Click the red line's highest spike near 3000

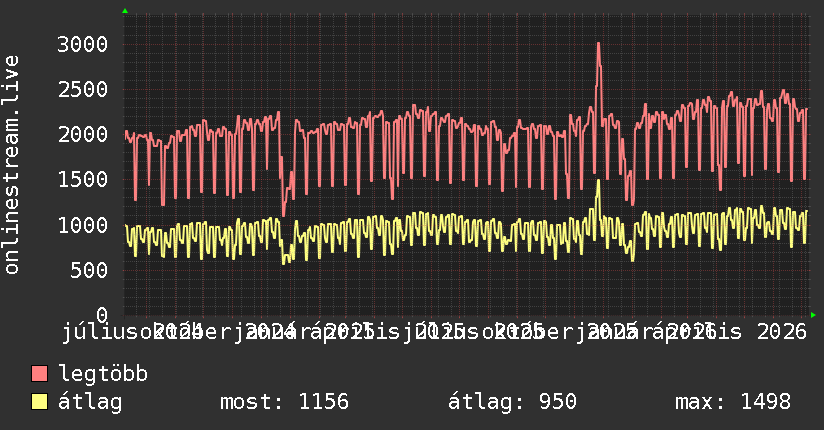(599, 44)
